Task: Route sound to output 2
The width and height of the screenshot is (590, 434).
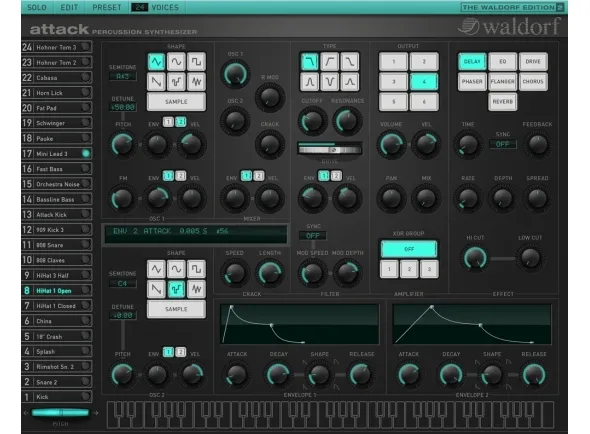Action: tap(424, 62)
